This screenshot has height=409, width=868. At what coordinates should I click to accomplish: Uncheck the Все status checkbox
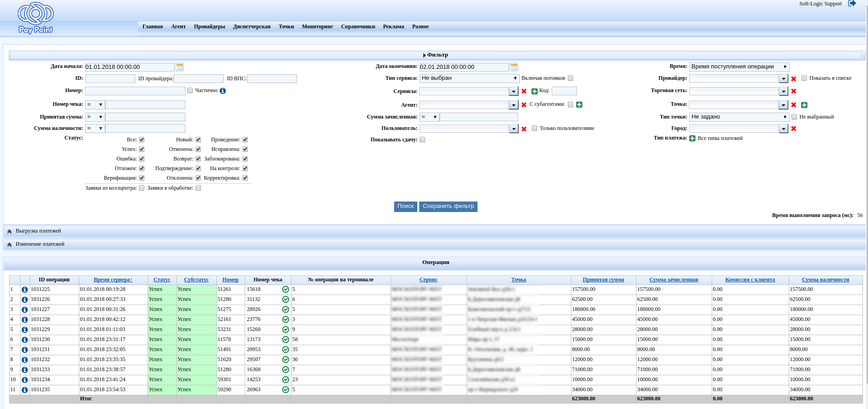pos(142,140)
